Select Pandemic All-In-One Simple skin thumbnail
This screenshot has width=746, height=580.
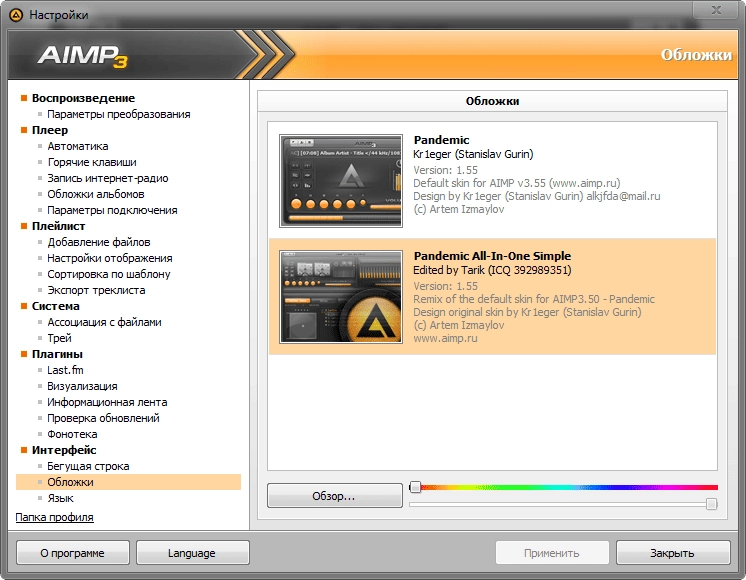(x=341, y=297)
